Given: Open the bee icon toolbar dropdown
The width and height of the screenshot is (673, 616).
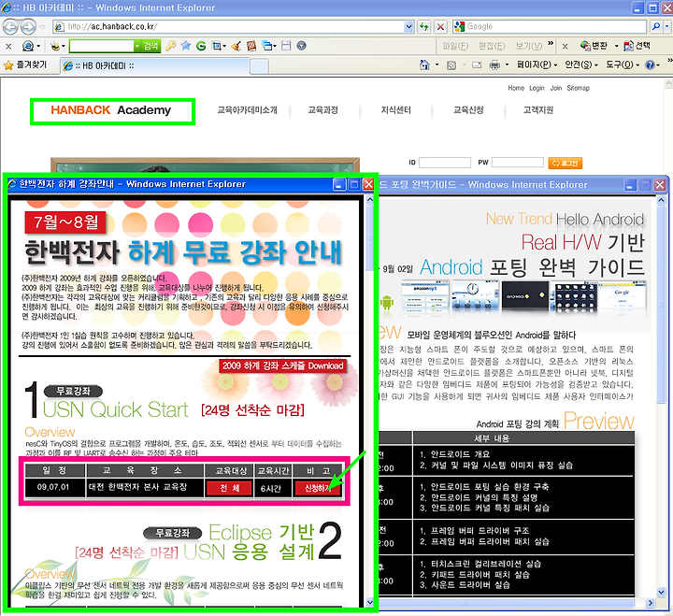Looking at the screenshot, I should point(64,46).
